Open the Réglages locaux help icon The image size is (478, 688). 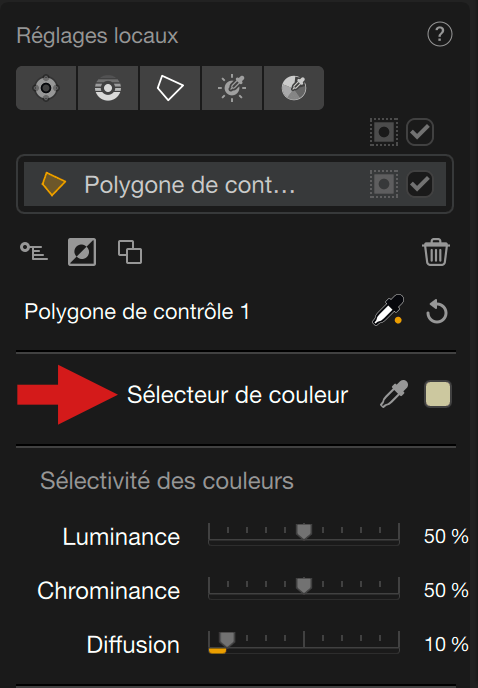point(439,34)
